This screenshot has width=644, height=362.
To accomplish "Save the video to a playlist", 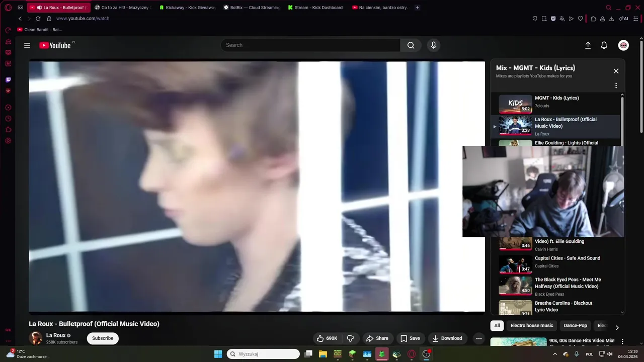I will [x=410, y=338].
